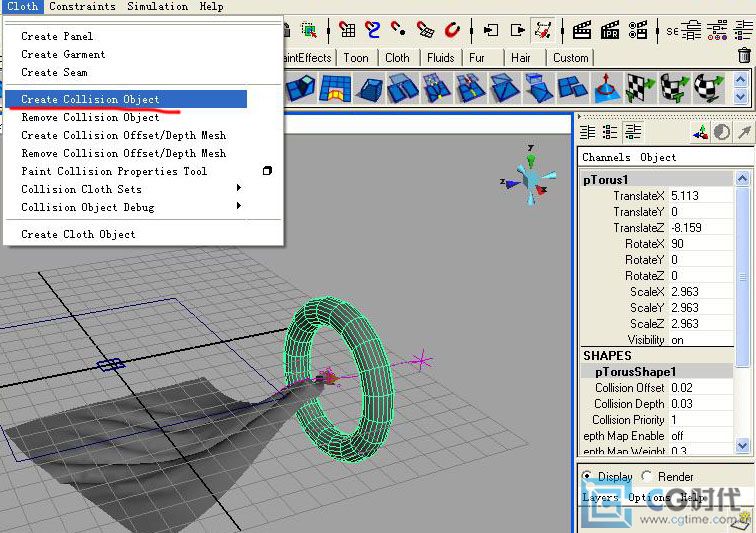Click the Depth Map Enable 'off' value
The height and width of the screenshot is (533, 756).
point(702,436)
